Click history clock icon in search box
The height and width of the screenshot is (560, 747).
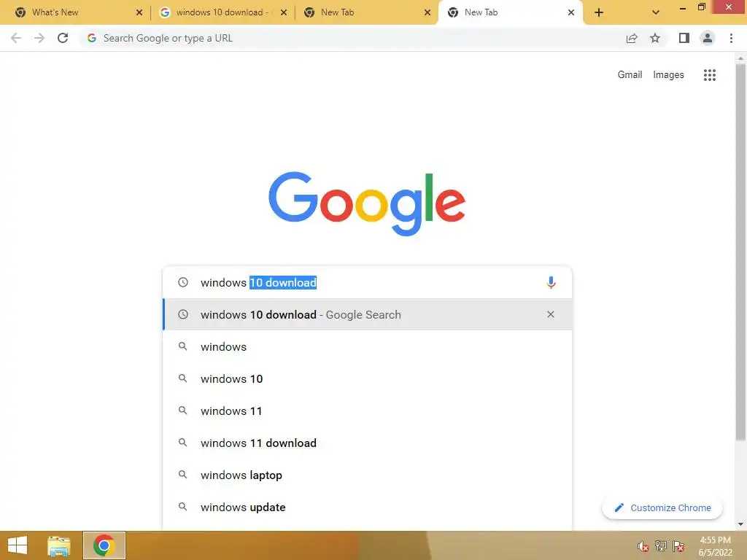[183, 282]
